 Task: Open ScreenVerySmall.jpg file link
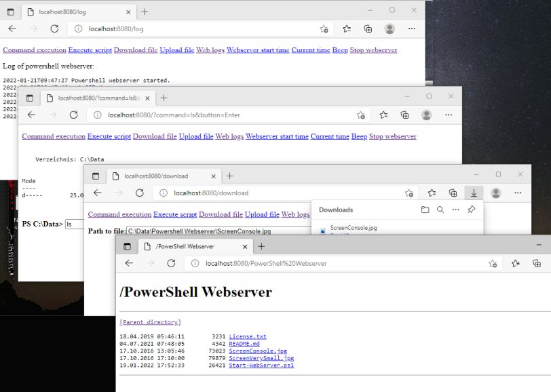pyautogui.click(x=261, y=358)
